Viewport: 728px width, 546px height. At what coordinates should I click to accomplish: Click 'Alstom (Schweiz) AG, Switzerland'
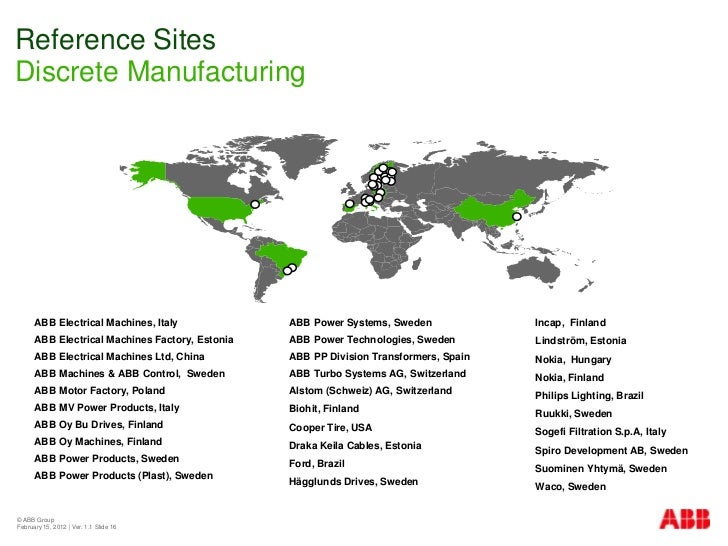point(370,391)
